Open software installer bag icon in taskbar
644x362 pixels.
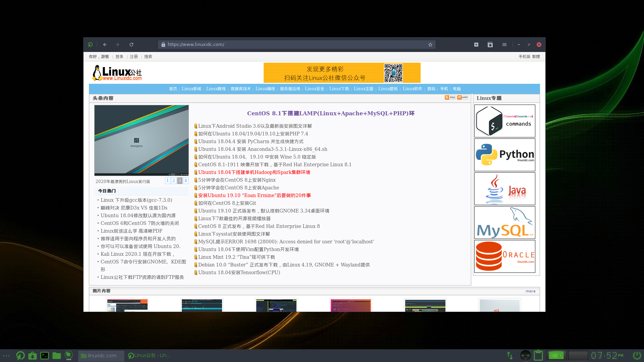click(33, 356)
